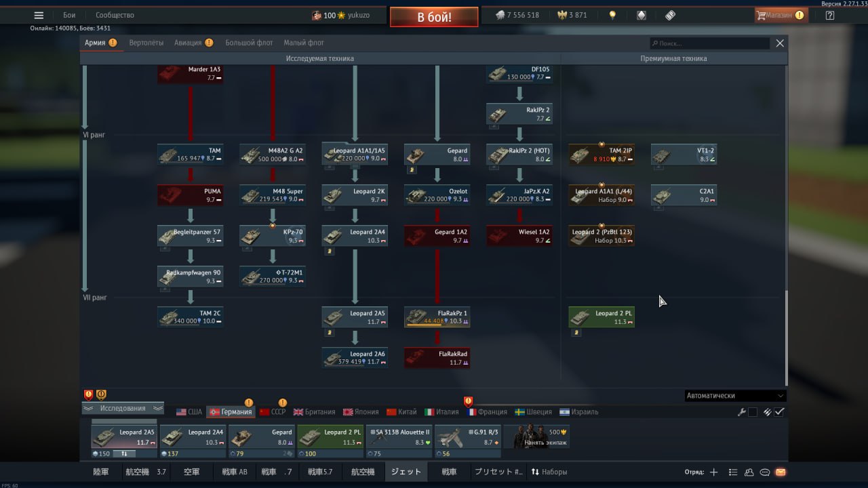
Task: Open the mail envelope icon
Action: pyautogui.click(x=781, y=472)
